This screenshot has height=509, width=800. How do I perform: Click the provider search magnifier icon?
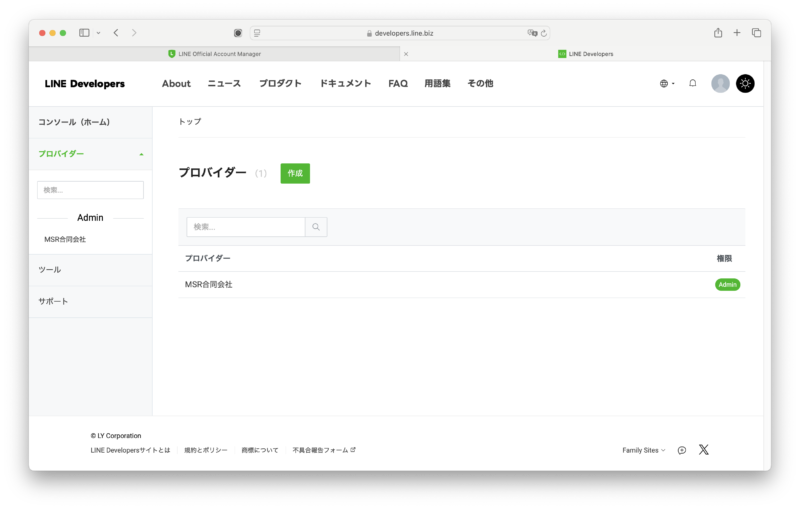(x=316, y=227)
